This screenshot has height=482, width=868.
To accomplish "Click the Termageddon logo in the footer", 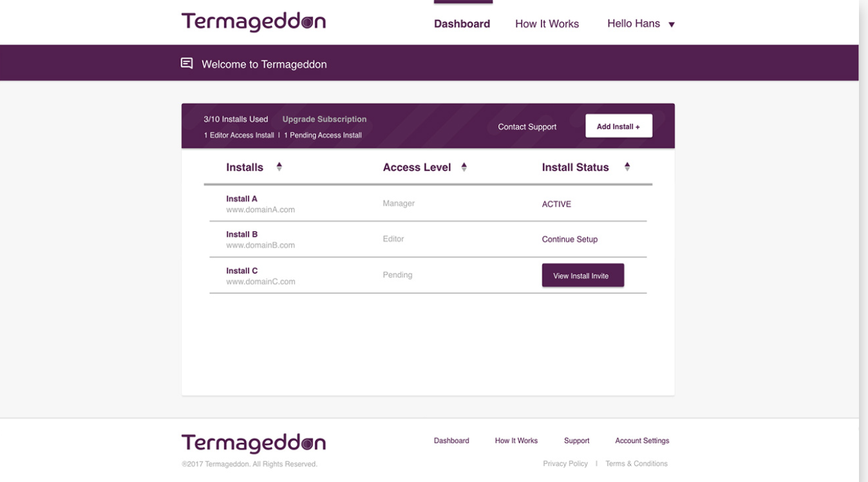I will click(254, 443).
